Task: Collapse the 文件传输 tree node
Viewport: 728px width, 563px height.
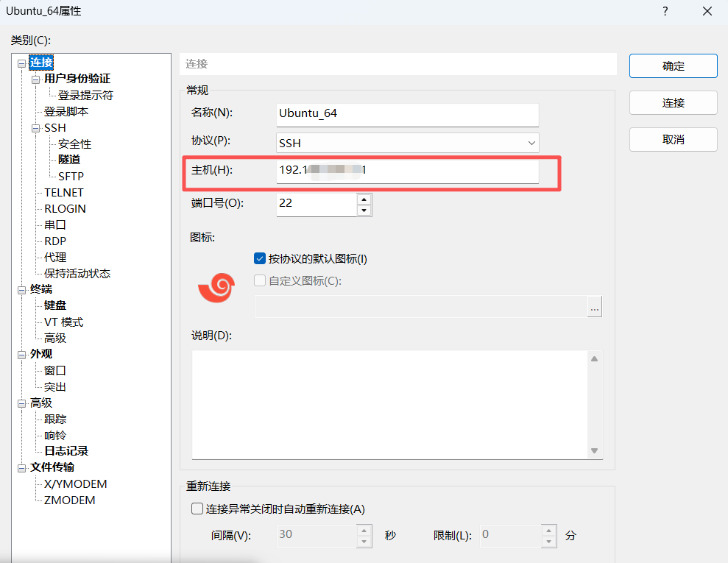Action: [x=22, y=468]
